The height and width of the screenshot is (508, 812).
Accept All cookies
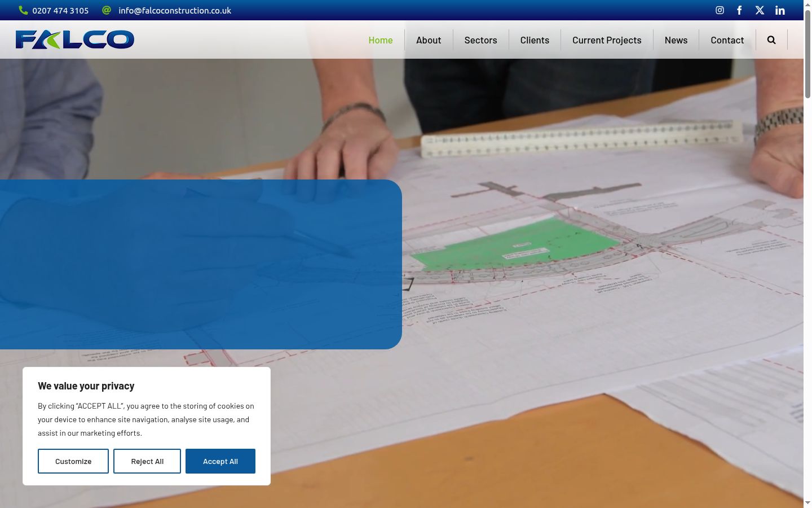pyautogui.click(x=220, y=461)
